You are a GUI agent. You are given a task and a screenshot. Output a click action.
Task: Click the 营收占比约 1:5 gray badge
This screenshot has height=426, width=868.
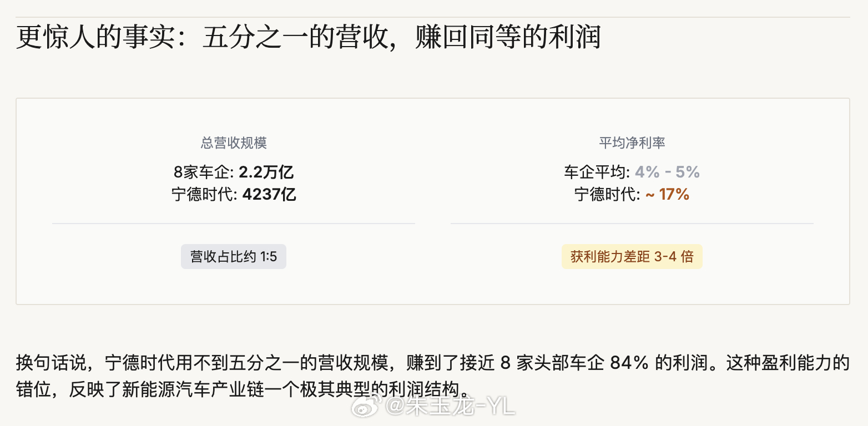(x=234, y=257)
